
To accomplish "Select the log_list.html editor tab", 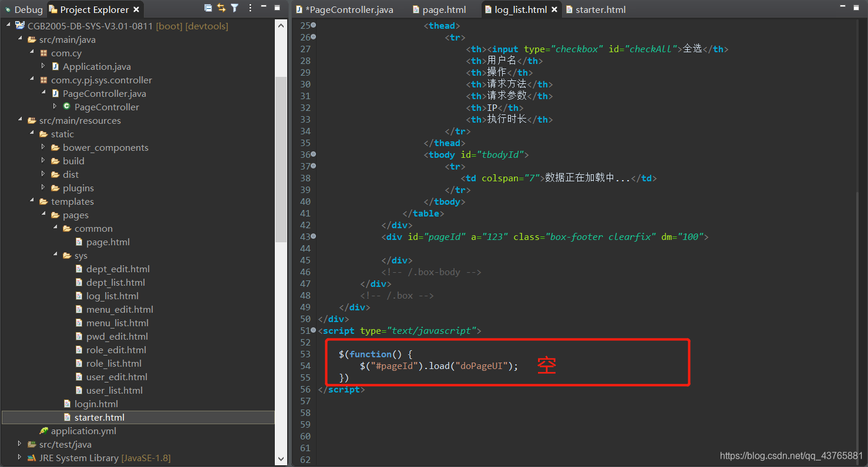I will point(520,9).
